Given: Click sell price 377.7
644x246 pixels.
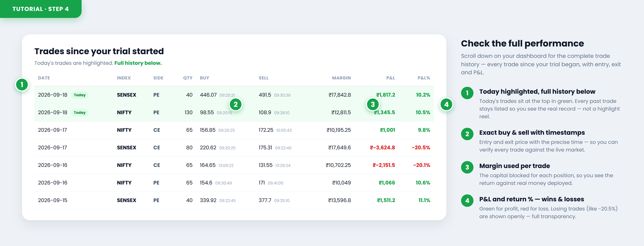Looking at the screenshot, I should (x=265, y=200).
